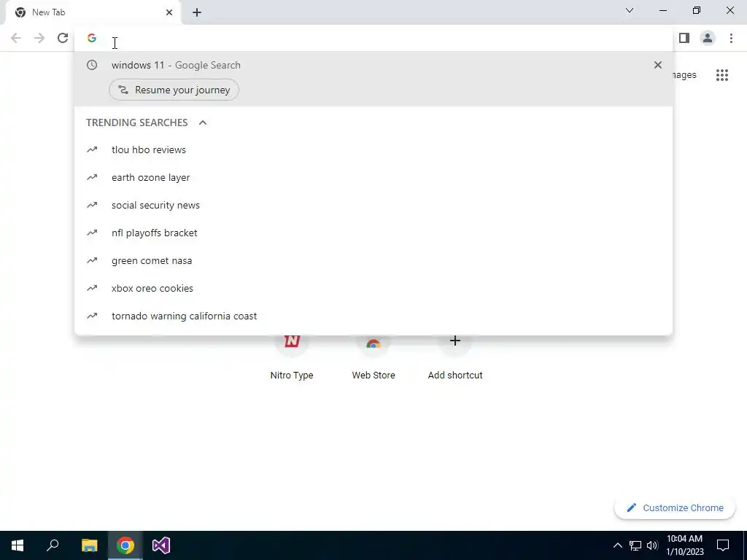Select xbox oreo cookies suggestion

(x=373, y=288)
